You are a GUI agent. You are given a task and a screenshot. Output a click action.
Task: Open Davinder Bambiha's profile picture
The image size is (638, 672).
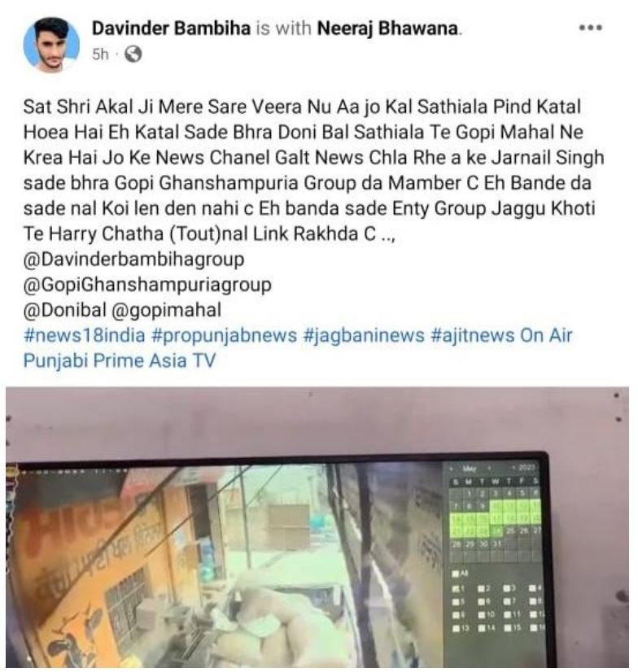click(x=51, y=46)
